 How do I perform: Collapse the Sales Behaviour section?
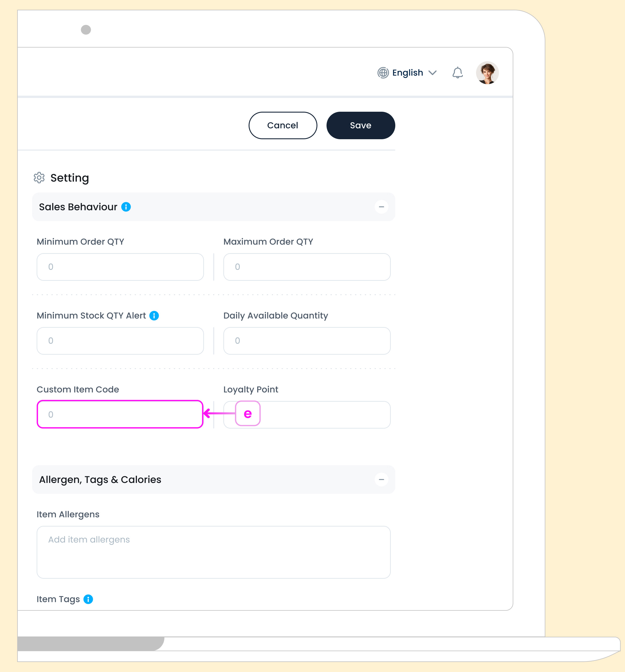pos(382,207)
